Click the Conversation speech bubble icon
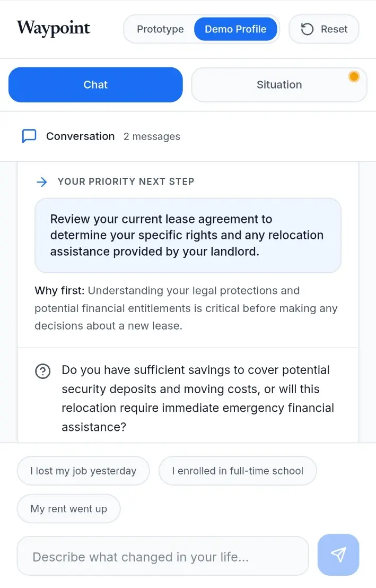Screen dimensions: 376x588 click(x=29, y=136)
